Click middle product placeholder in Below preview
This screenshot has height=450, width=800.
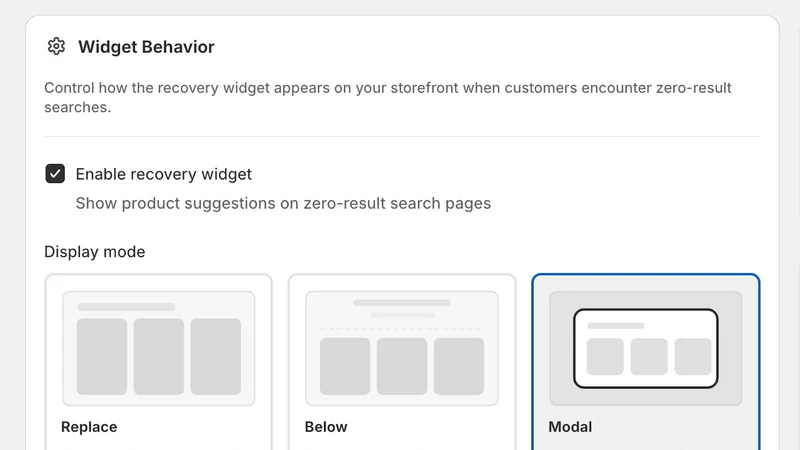coord(402,366)
